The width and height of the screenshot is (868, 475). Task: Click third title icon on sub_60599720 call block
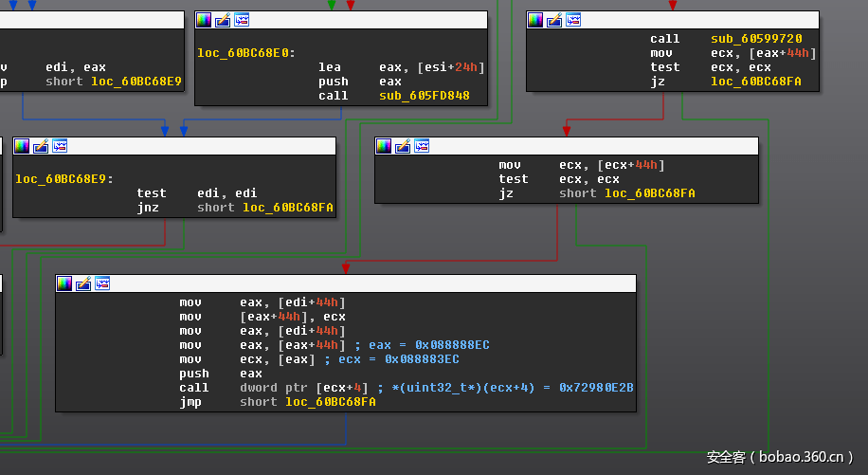click(573, 19)
